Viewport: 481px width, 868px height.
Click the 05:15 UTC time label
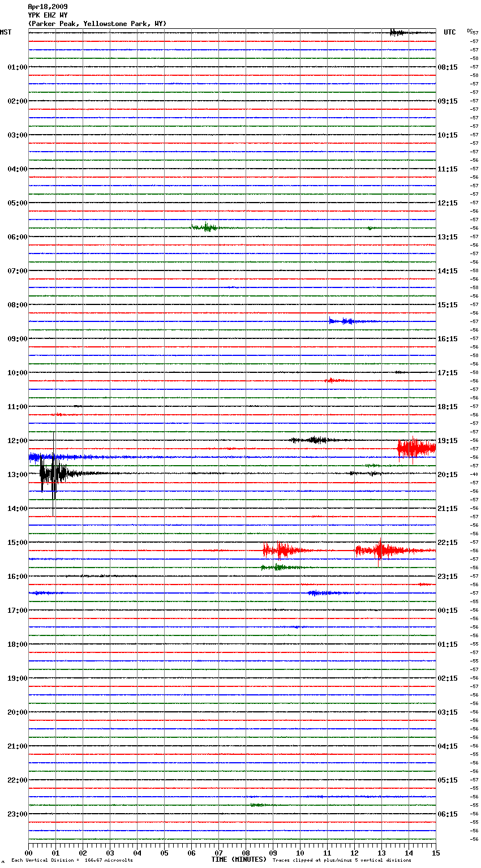448,780
